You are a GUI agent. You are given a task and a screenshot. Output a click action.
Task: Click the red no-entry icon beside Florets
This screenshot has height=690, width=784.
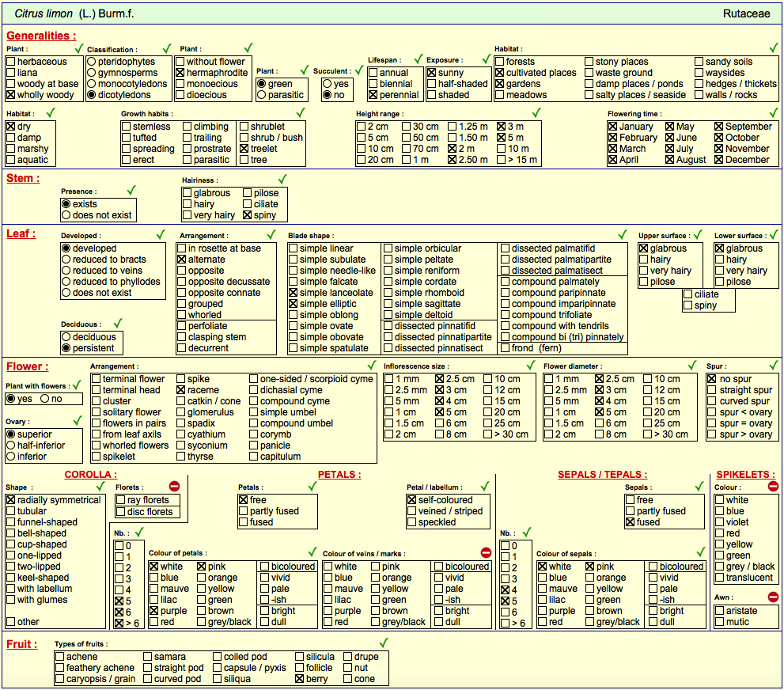pos(174,486)
